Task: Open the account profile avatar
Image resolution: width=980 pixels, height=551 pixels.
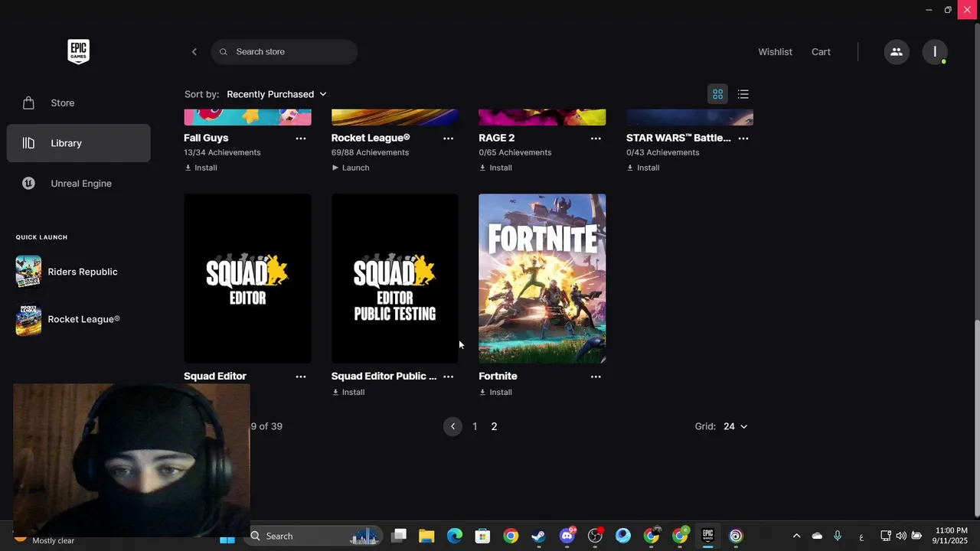Action: pyautogui.click(x=935, y=52)
